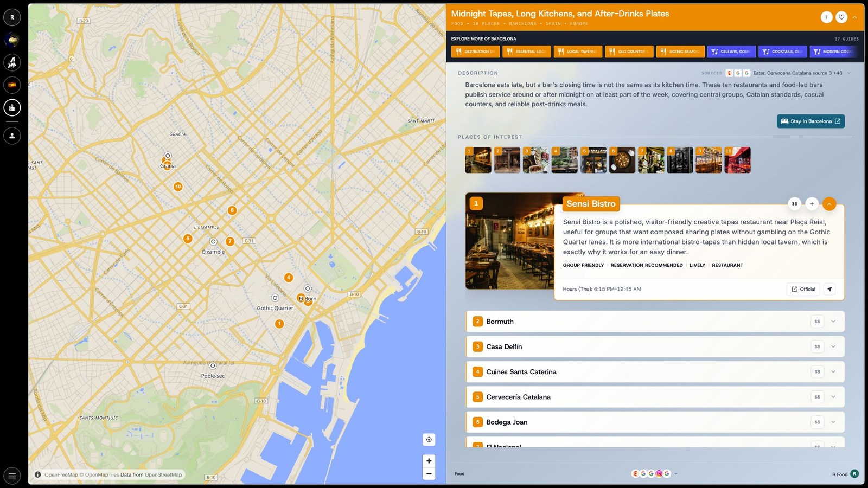Open the Scenic Seafood guide tab
The width and height of the screenshot is (868, 488).
[680, 52]
